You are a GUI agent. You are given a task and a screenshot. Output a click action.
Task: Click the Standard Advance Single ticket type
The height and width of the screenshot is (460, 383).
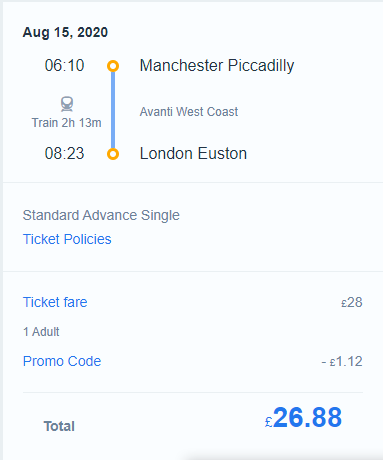click(x=101, y=215)
